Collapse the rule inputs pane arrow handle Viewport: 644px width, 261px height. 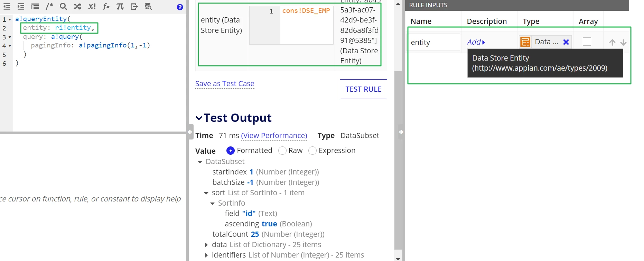point(401,132)
